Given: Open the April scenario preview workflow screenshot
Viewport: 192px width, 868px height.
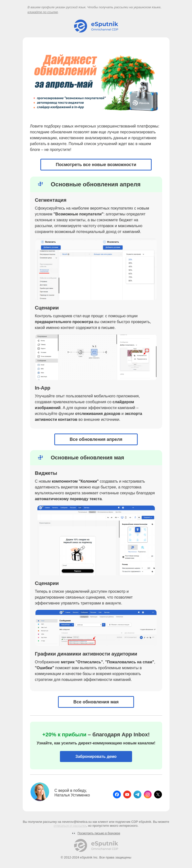Looking at the screenshot, I should pos(96,357).
